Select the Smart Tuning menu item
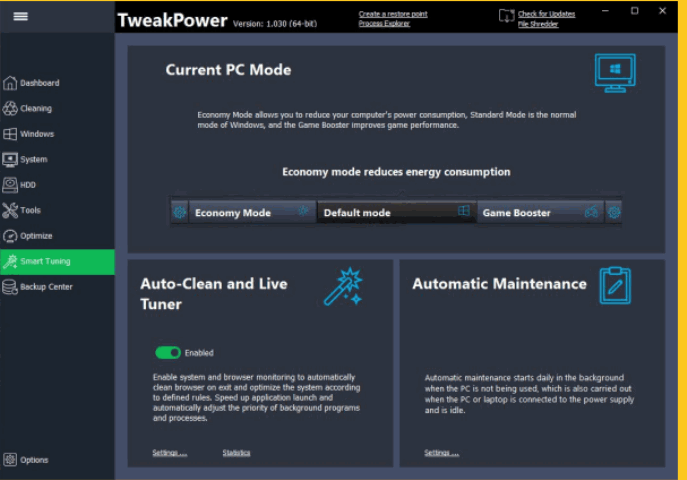 pyautogui.click(x=57, y=261)
